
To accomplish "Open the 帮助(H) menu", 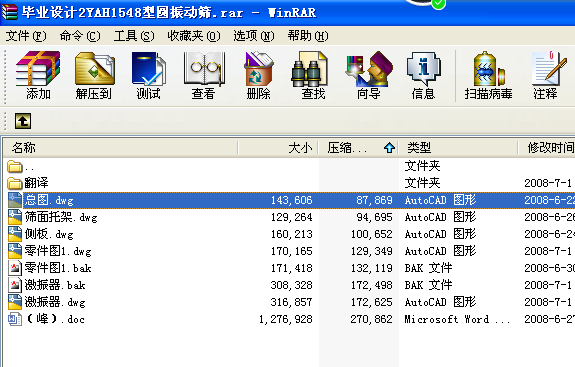I will 308,36.
